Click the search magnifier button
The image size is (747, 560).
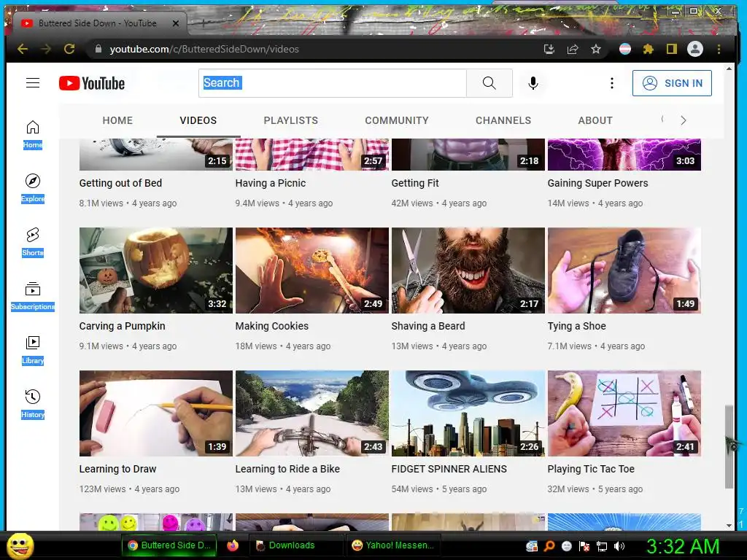click(489, 83)
